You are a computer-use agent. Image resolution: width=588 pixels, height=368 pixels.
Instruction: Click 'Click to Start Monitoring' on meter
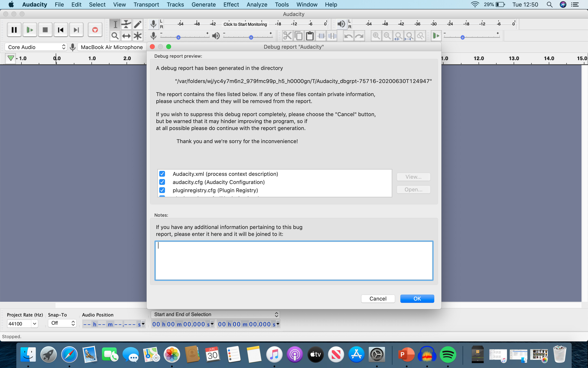tap(245, 24)
